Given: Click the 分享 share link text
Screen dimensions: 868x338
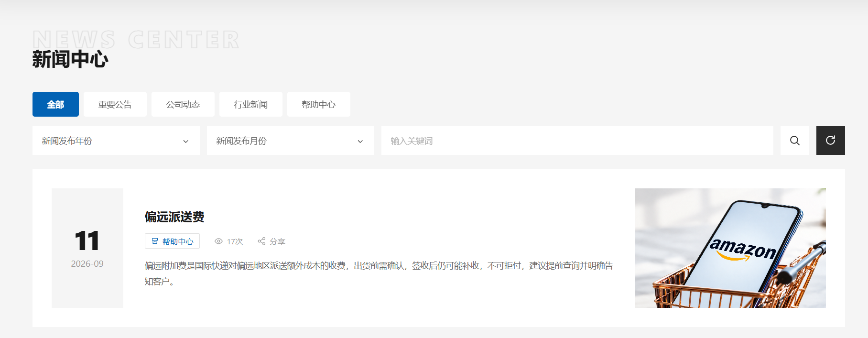Looking at the screenshot, I should (277, 241).
